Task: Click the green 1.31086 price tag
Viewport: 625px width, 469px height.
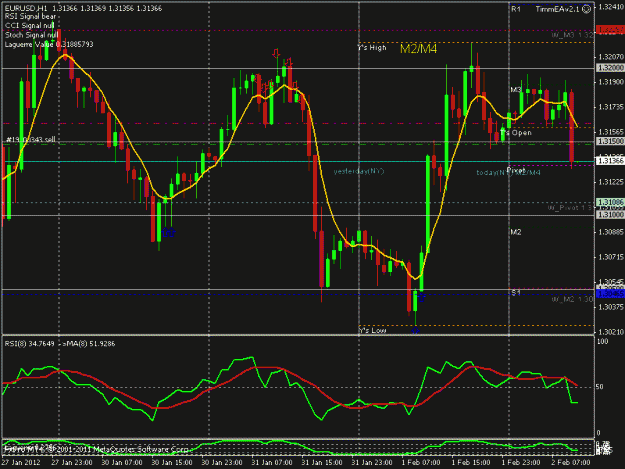Action: click(610, 202)
